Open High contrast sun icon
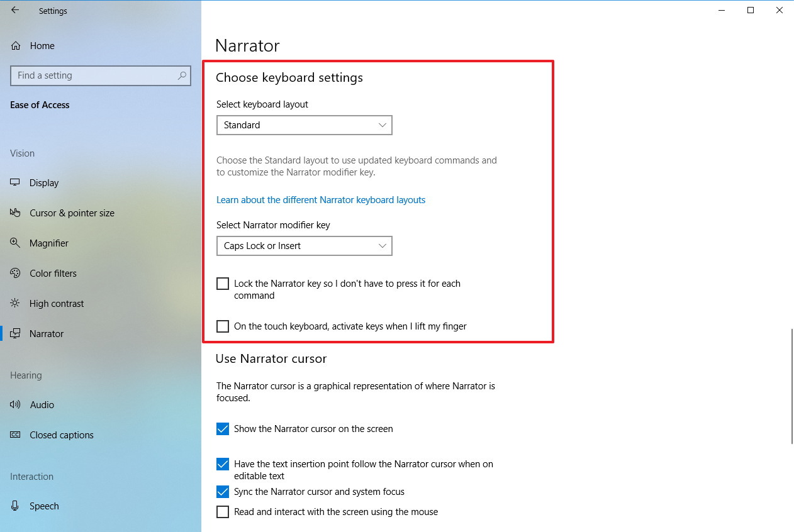Image resolution: width=794 pixels, height=532 pixels. [x=15, y=303]
